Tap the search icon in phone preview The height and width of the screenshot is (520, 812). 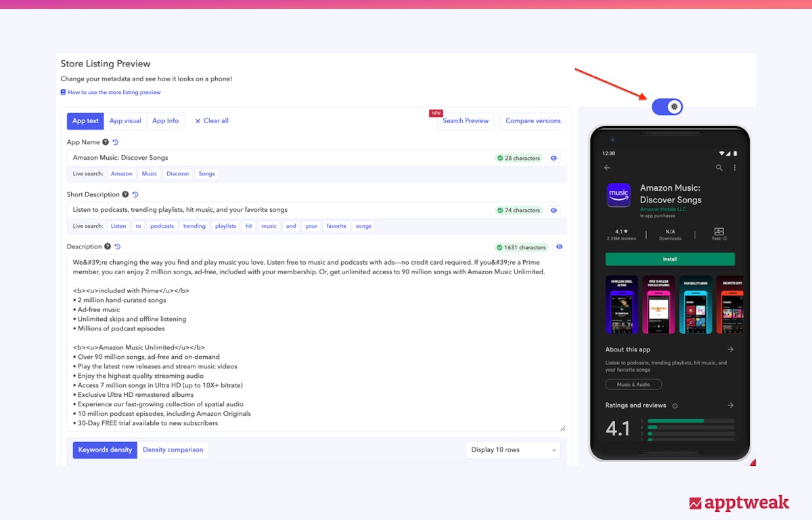pos(719,168)
